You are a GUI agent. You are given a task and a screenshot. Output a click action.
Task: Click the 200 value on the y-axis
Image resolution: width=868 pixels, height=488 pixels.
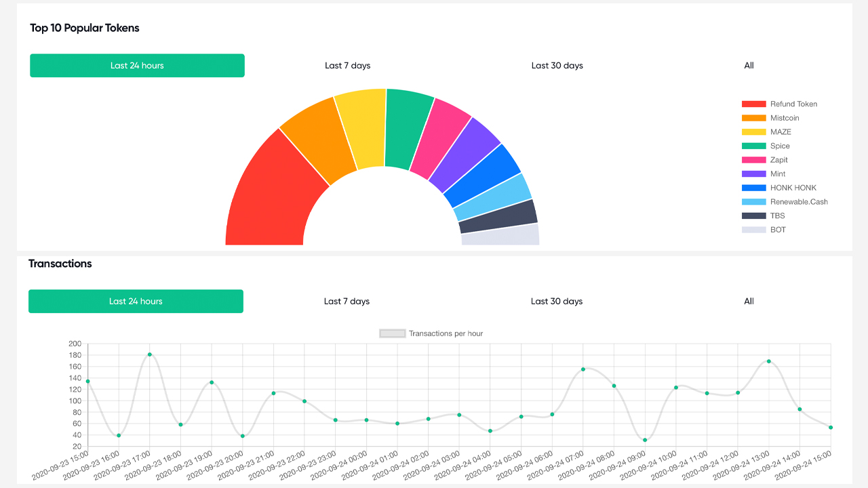(x=75, y=344)
